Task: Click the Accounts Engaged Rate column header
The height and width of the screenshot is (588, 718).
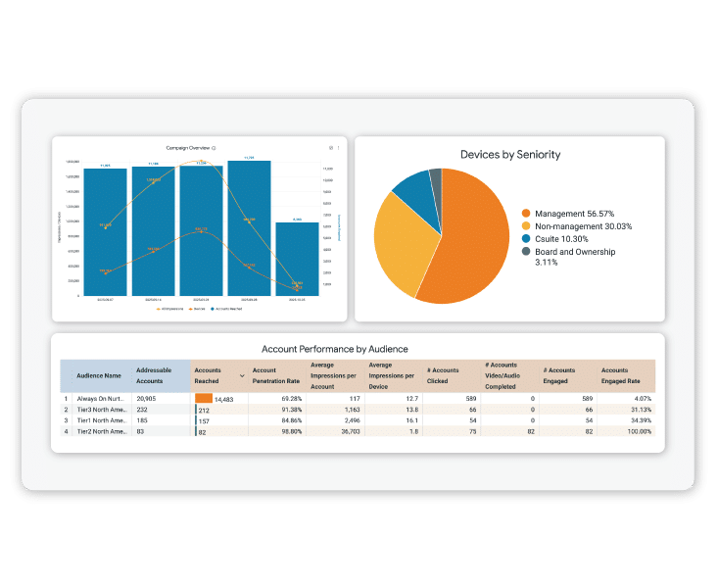Action: click(627, 376)
